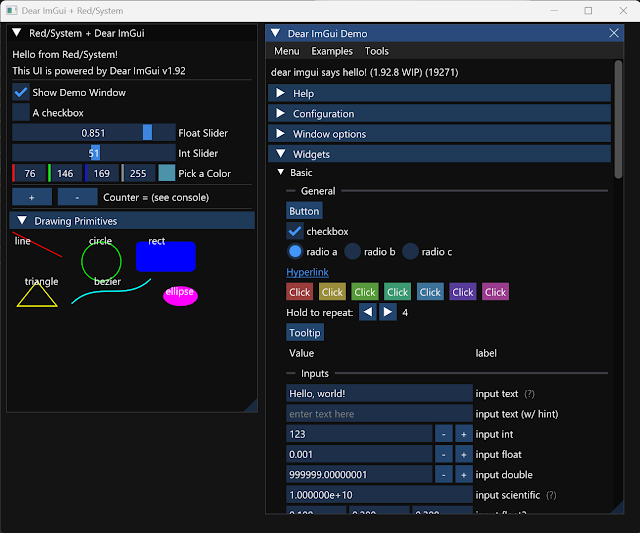This screenshot has width=640, height=533.
Task: Click the input int value field 123
Action: (359, 434)
